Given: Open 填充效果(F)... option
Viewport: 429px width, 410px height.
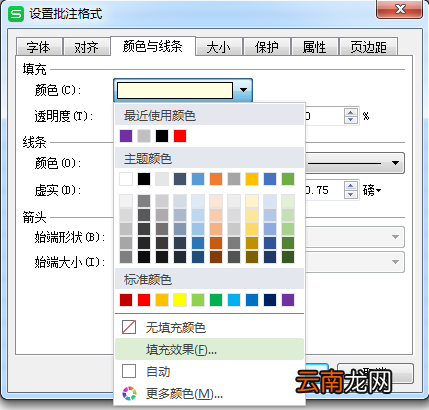Looking at the screenshot, I should [x=209, y=349].
